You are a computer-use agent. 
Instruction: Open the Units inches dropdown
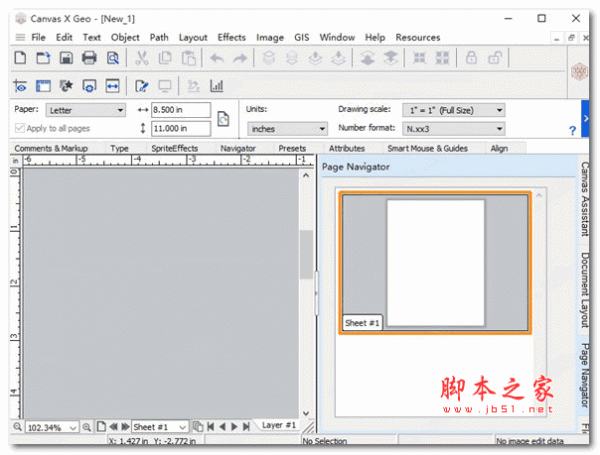pyautogui.click(x=287, y=129)
